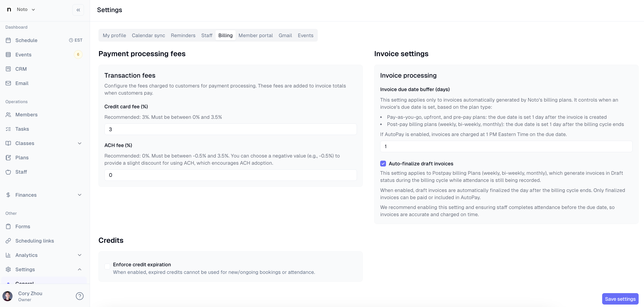
Task: Expand the Classes submenu chevron
Action: pos(79,143)
